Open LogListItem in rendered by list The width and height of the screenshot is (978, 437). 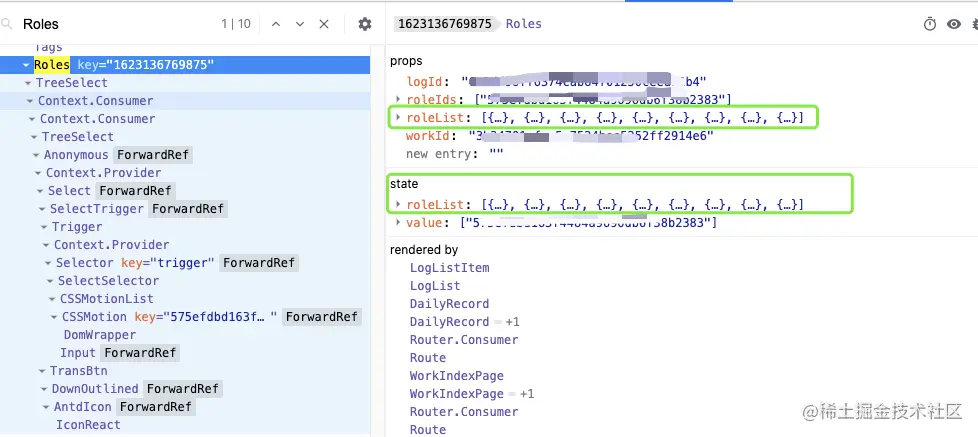tap(450, 268)
